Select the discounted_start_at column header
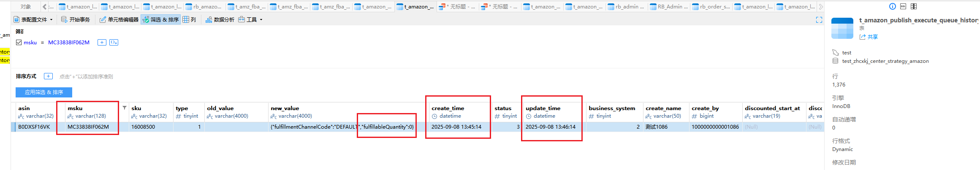The image size is (980, 170). click(x=774, y=112)
